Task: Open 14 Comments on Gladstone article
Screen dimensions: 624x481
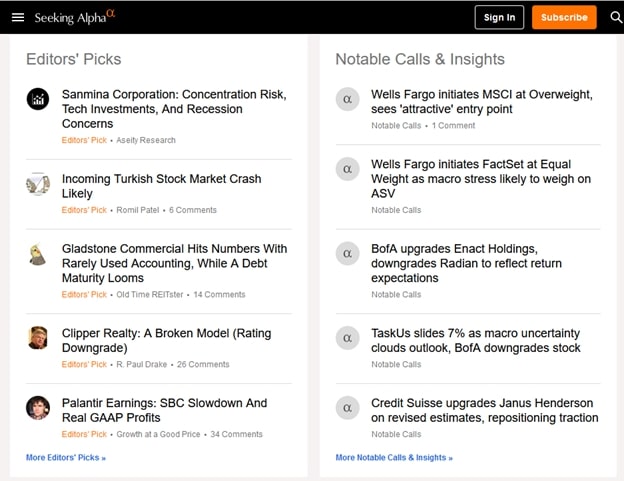Action: [x=219, y=294]
